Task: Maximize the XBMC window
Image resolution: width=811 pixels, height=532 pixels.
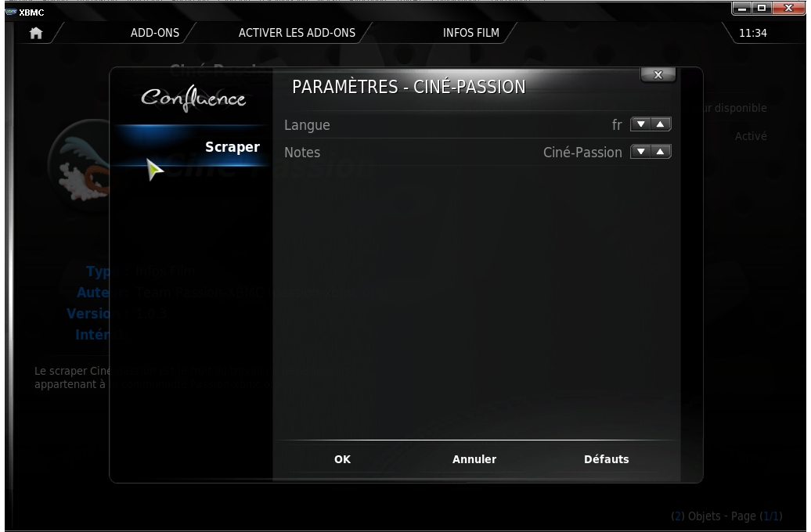Action: click(762, 8)
